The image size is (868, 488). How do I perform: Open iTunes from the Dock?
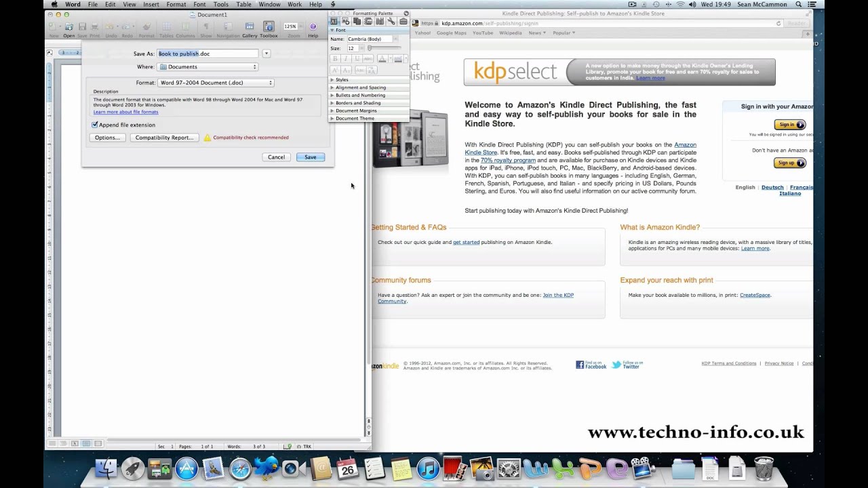428,468
